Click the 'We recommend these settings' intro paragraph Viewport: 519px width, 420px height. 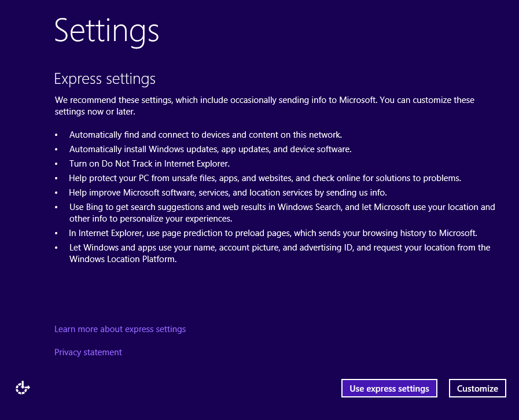click(x=264, y=100)
